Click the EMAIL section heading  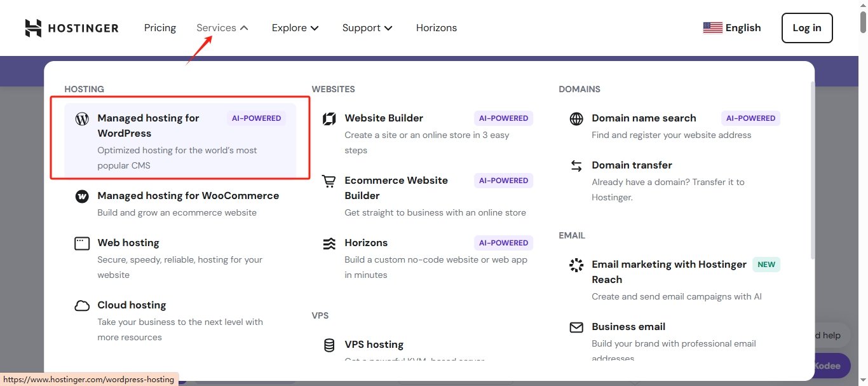click(572, 235)
